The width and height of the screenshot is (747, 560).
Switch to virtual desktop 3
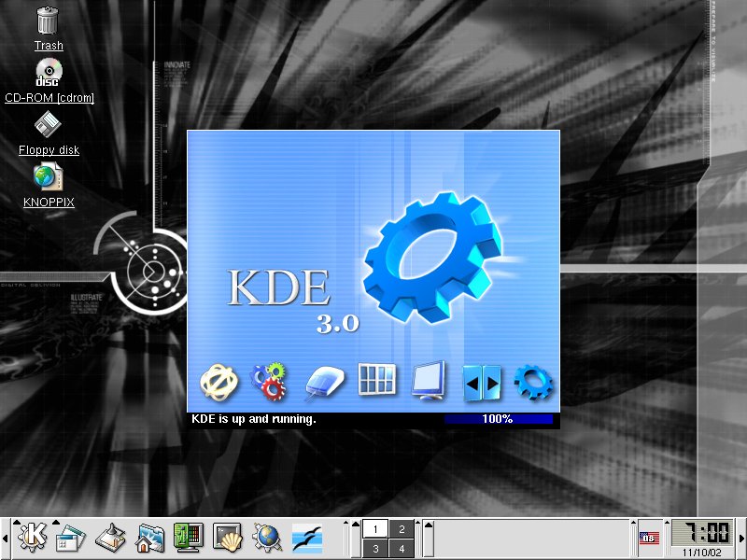tap(375, 549)
